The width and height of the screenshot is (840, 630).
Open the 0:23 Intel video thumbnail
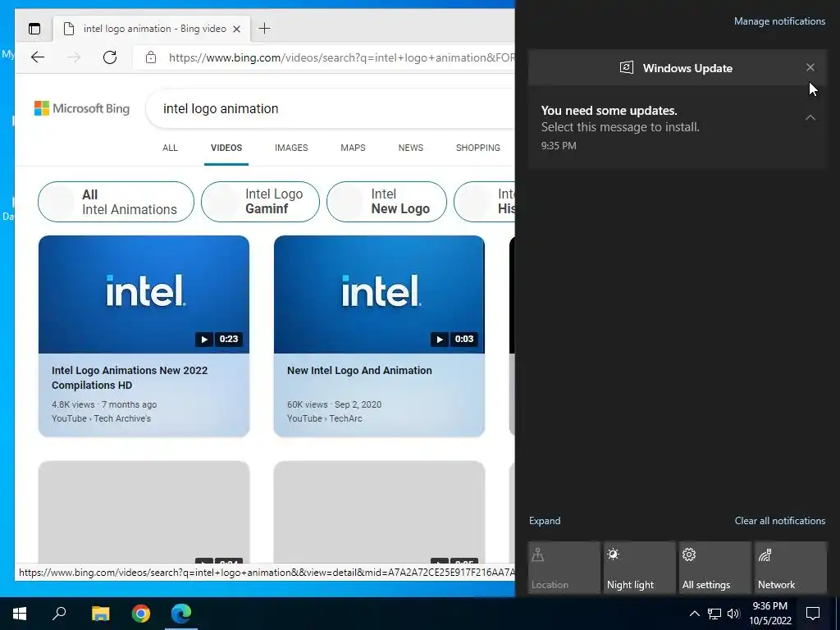point(144,294)
